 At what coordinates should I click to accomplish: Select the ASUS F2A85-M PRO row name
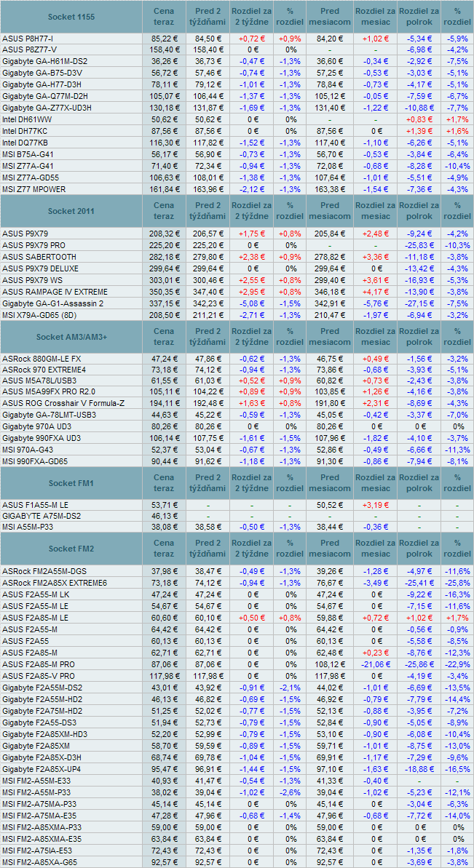38,664
